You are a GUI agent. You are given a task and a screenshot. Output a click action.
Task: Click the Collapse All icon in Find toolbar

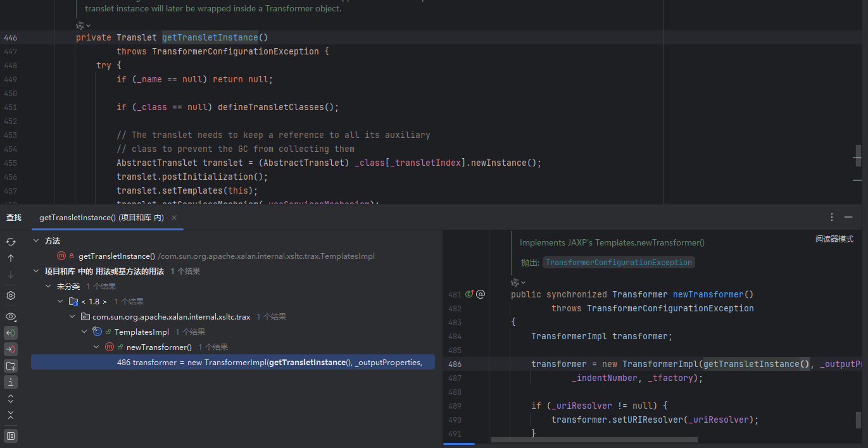11,415
